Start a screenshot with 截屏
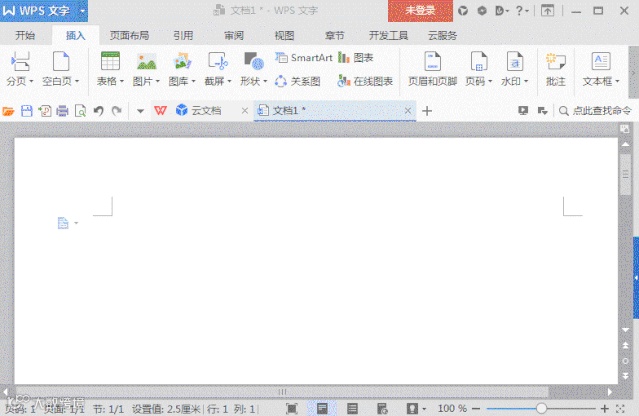 218,62
